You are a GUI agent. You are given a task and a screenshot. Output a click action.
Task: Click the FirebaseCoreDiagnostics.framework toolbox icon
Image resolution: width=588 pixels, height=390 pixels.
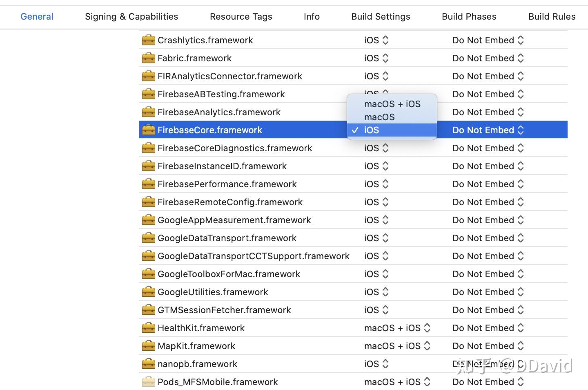tap(148, 148)
